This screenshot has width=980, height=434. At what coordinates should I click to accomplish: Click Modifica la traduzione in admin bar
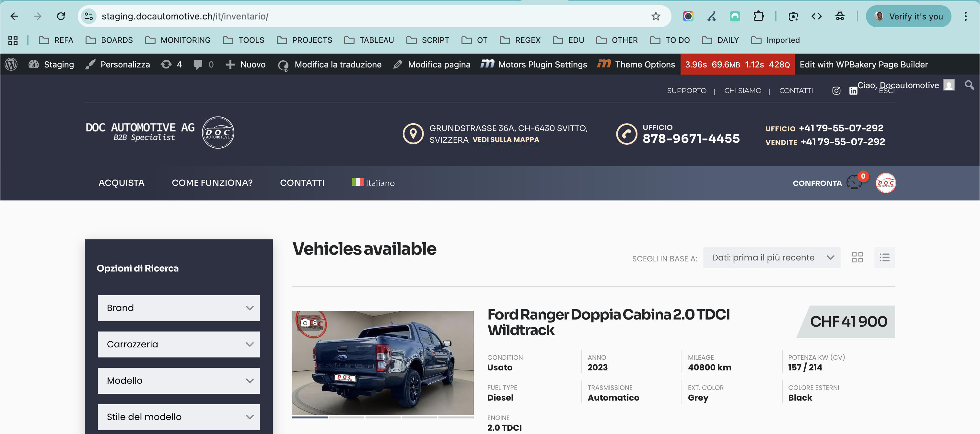tap(330, 64)
